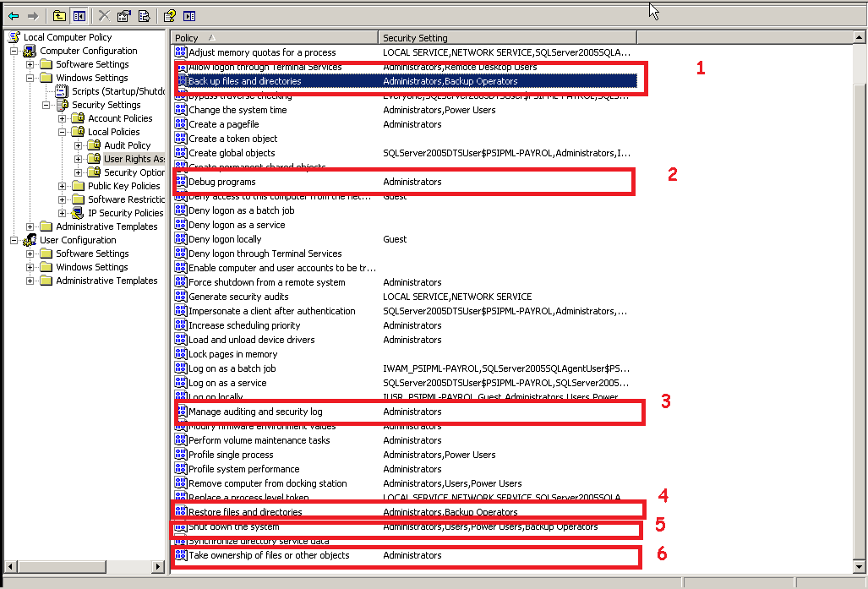Click icon beside Create a pagefile policy
Screen dimensions: 868x589
181,124
